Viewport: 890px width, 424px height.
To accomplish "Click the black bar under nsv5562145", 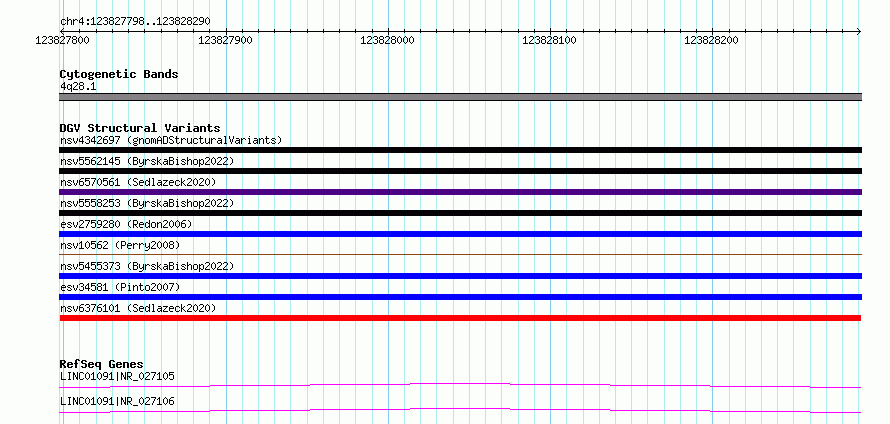I will click(x=460, y=171).
